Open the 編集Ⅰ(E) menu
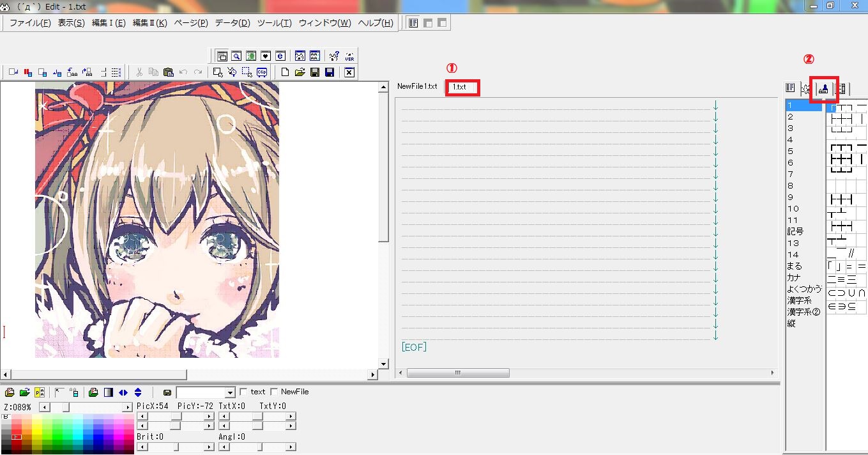 click(x=109, y=23)
